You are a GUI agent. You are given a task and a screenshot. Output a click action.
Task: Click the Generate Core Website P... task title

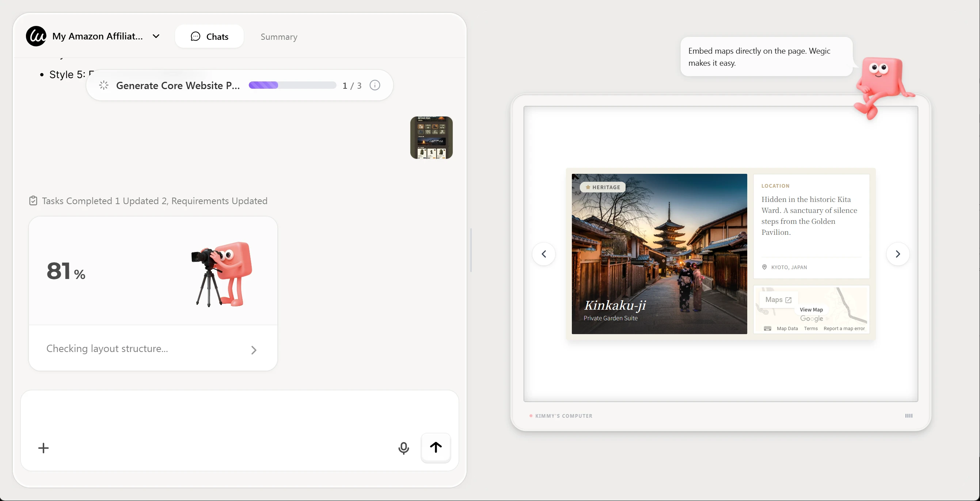(x=178, y=85)
